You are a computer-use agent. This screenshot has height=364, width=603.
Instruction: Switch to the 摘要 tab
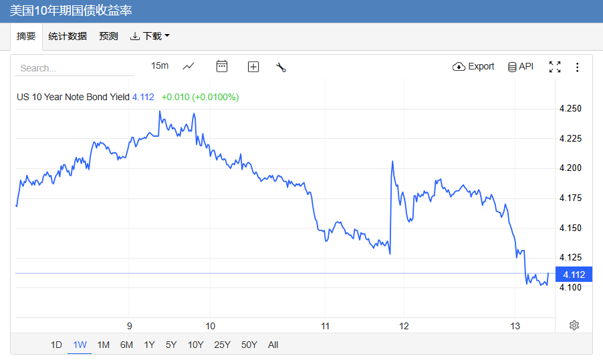[x=26, y=36]
